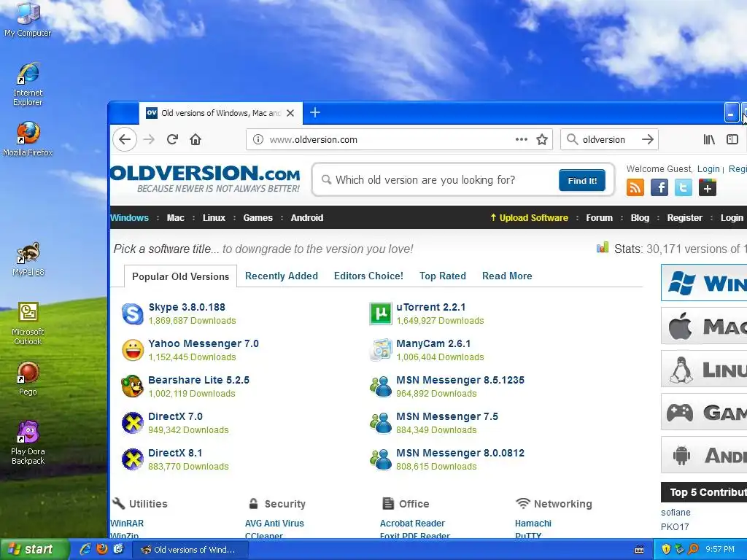Open the RSS feed icon
Viewport: 747px width, 560px height.
click(635, 187)
